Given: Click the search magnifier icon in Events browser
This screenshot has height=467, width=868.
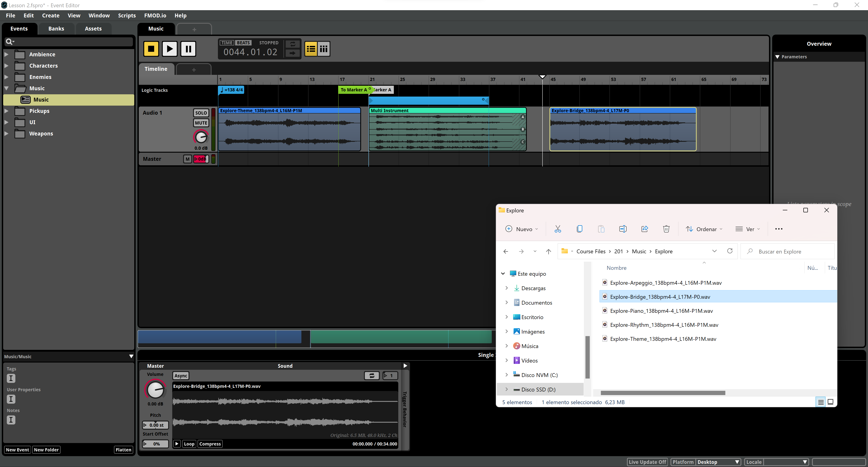Looking at the screenshot, I should click(x=9, y=41).
